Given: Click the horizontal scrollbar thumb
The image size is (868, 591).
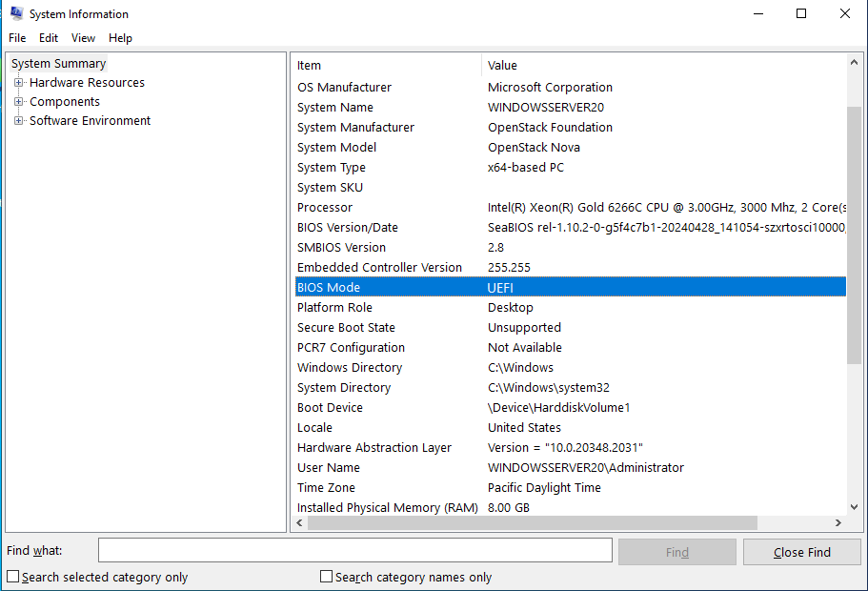Looking at the screenshot, I should point(533,522).
